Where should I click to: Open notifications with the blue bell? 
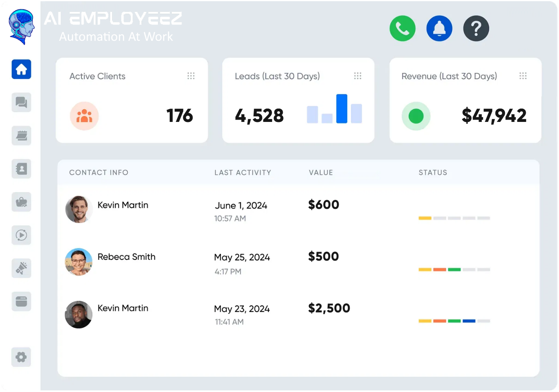(x=439, y=29)
